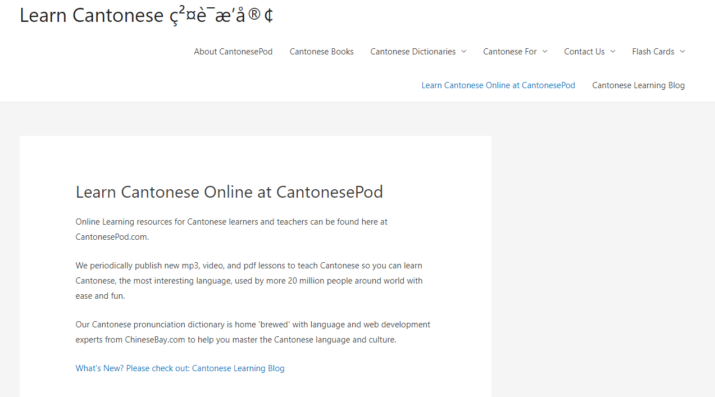Screen dimensions: 715x397
Task: Expand the Contact Us chevron
Action: [612, 52]
